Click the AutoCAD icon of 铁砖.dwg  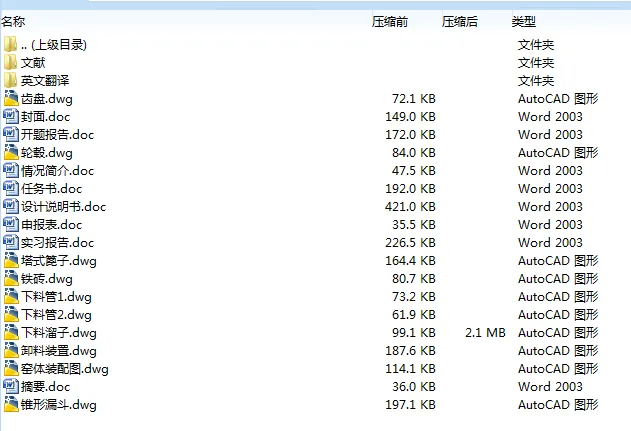coord(11,278)
